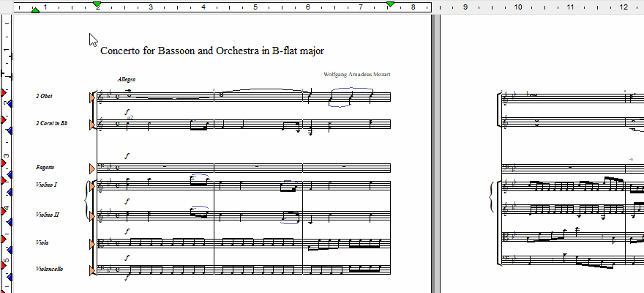The image size is (644, 293).
Task: Click the blue ruler marker for the 2 Corni staff
Action: [10, 131]
